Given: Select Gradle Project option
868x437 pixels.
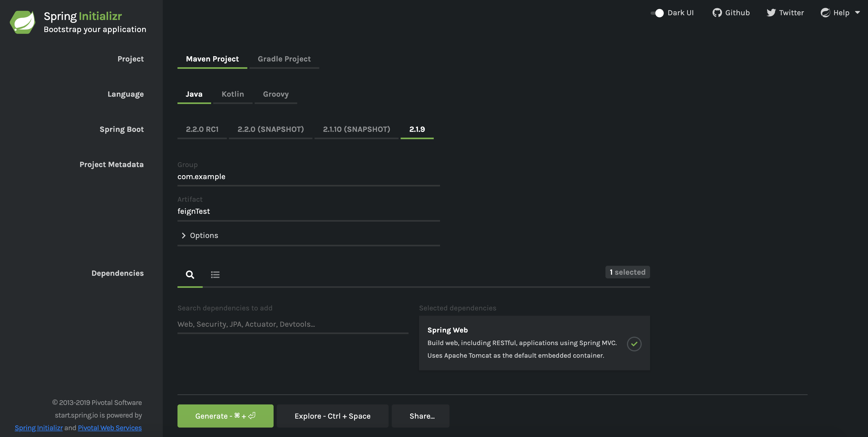Looking at the screenshot, I should click(284, 59).
